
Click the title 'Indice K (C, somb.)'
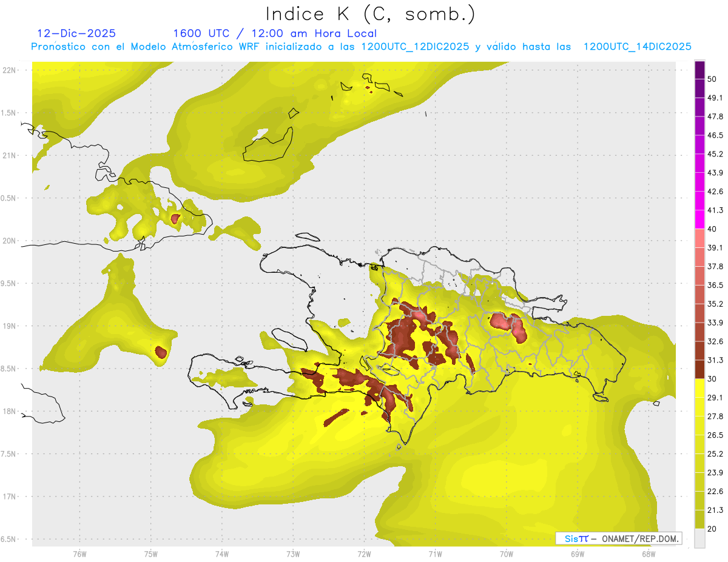click(370, 13)
